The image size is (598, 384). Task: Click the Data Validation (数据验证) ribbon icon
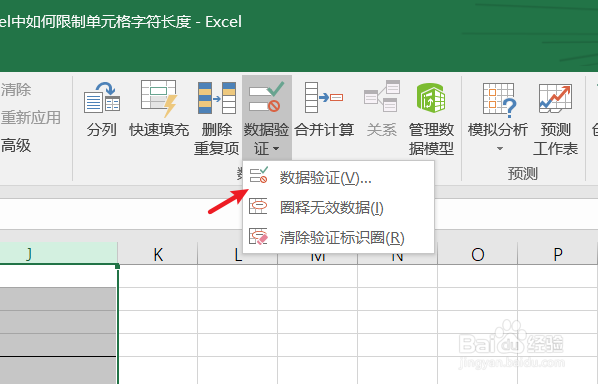266,96
